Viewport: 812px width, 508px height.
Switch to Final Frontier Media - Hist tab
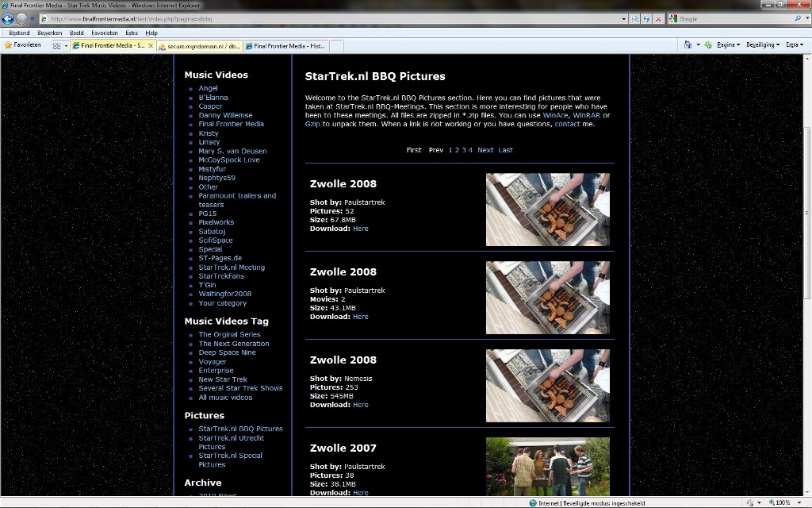(285, 46)
